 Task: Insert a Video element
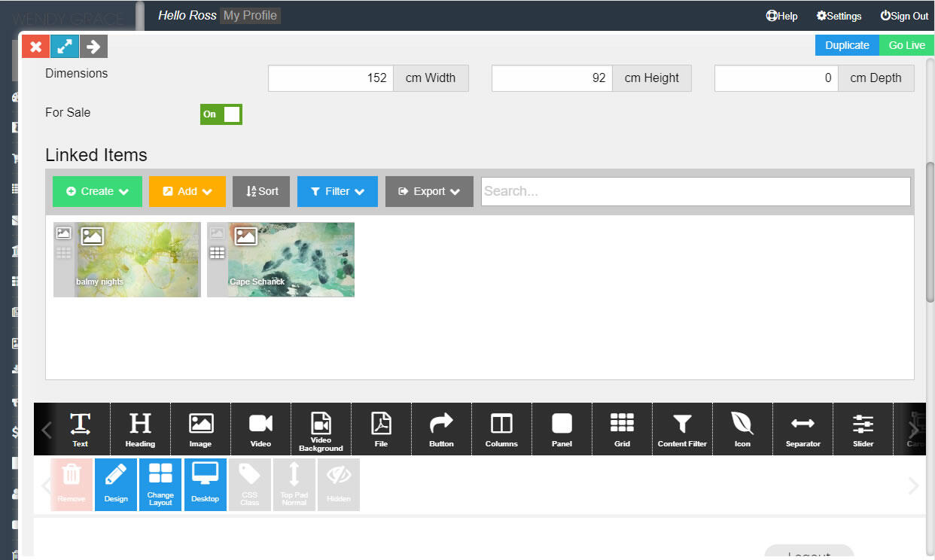[260, 429]
